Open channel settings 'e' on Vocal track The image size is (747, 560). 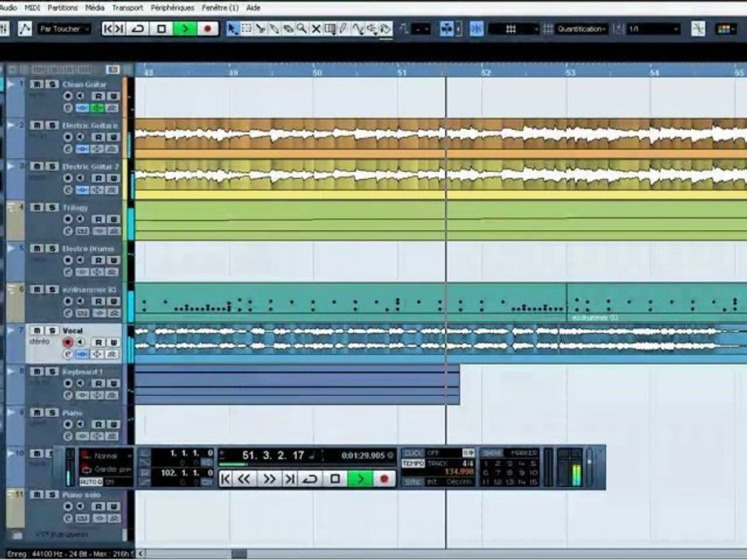coord(68,355)
